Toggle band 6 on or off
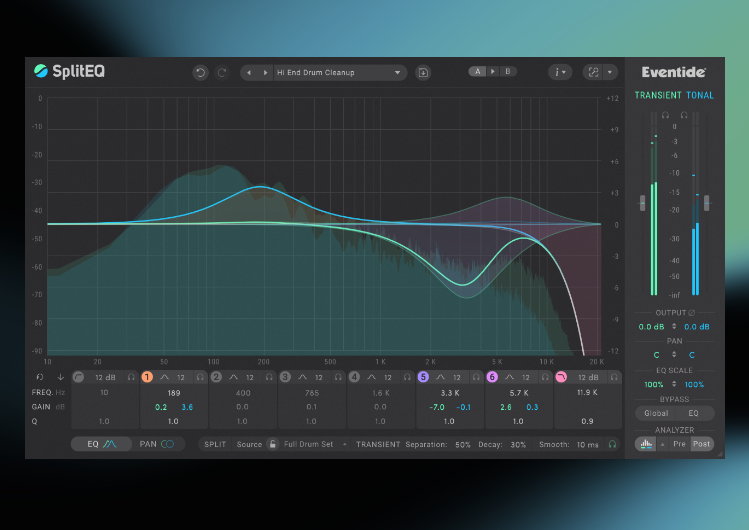Viewport: 749px width, 530px height. pos(492,377)
